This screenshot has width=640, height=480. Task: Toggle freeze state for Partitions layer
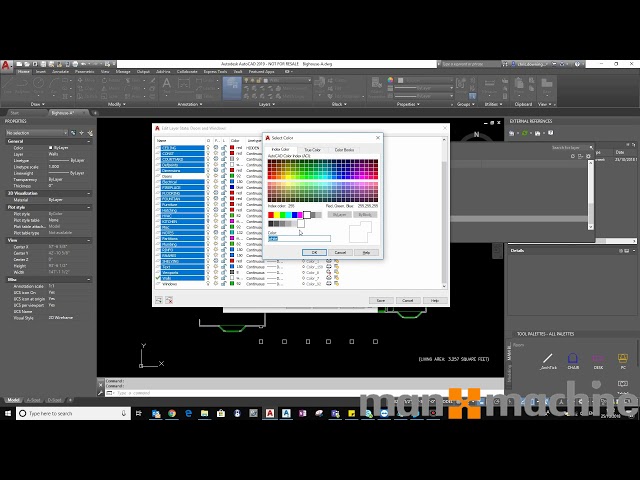pyautogui.click(x=216, y=238)
